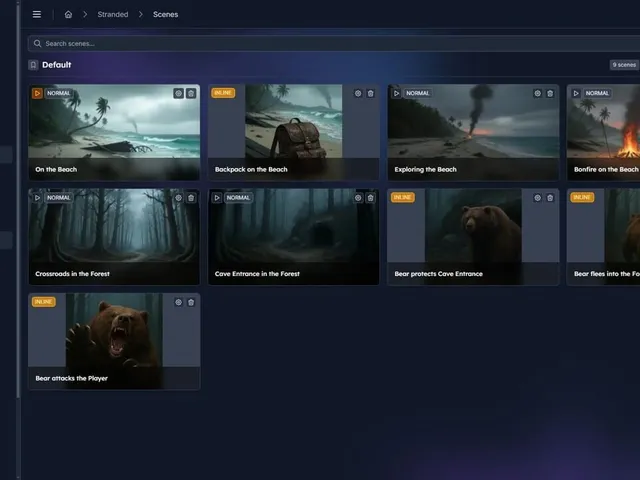640x480 pixels.
Task: Delete the Exploring the Beach scene
Action: pos(550,93)
